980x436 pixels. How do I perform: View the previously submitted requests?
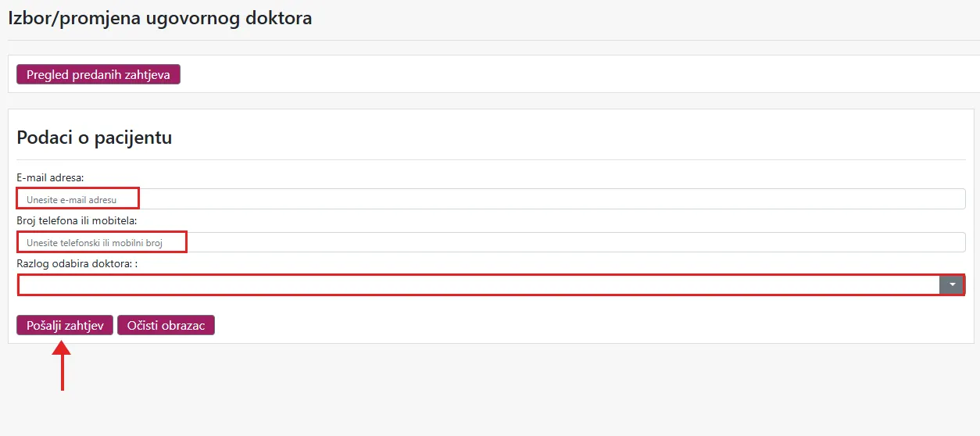[x=98, y=74]
